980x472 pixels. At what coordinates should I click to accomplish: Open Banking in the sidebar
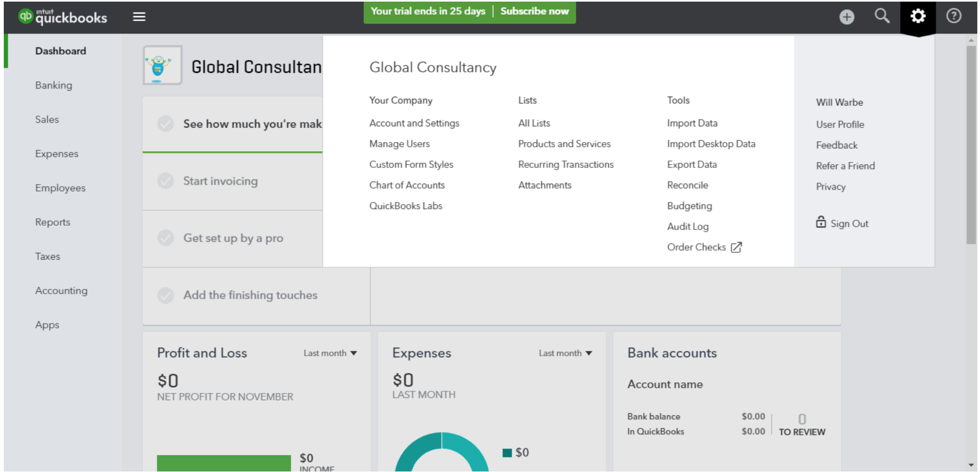(53, 85)
